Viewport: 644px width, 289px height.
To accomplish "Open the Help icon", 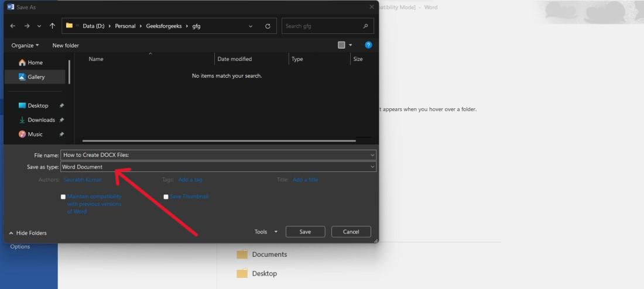I will click(x=368, y=45).
